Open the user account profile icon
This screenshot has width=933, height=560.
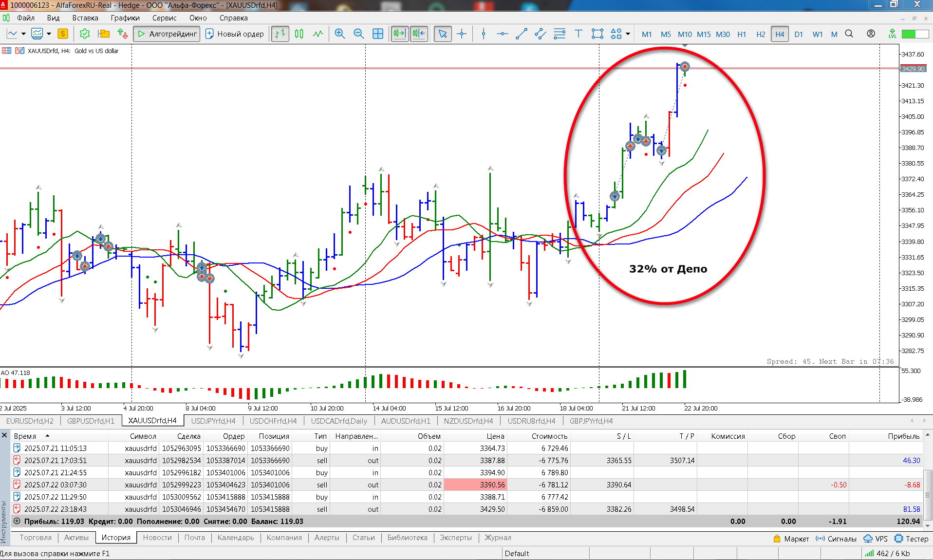point(871,34)
